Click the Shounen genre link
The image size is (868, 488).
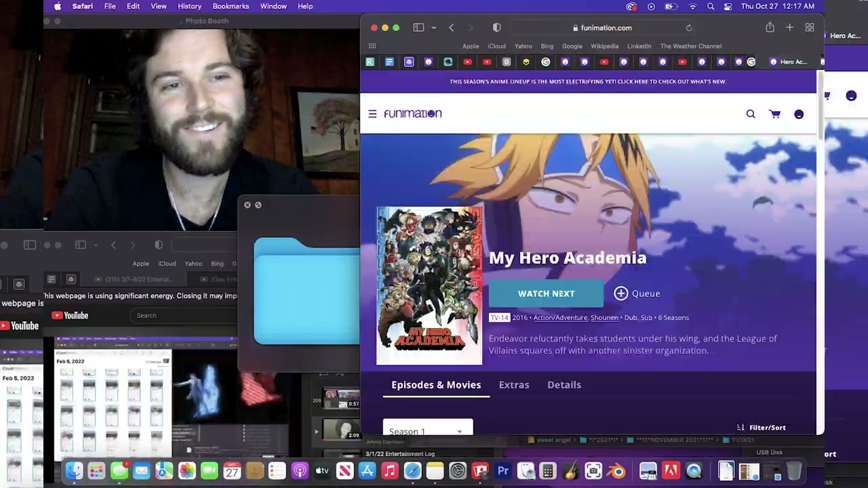pos(604,318)
